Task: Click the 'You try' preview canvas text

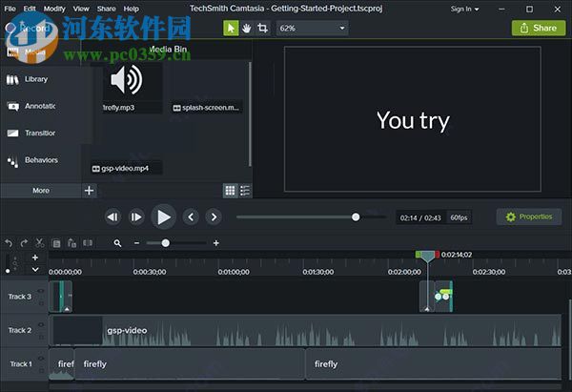Action: (x=413, y=120)
